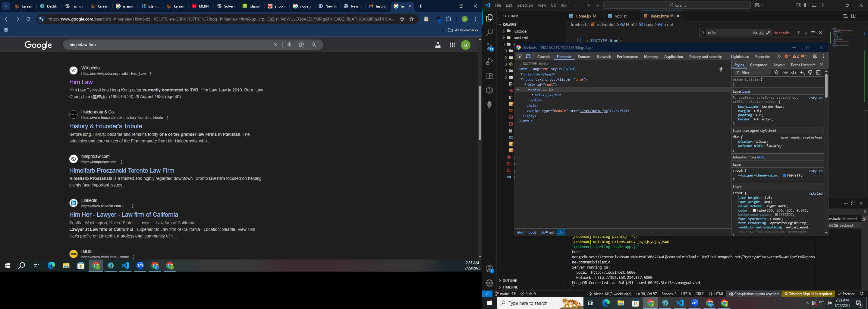This screenshot has width=868, height=309.
Task: Open Him Law Wikipedia result link
Action: (x=81, y=82)
